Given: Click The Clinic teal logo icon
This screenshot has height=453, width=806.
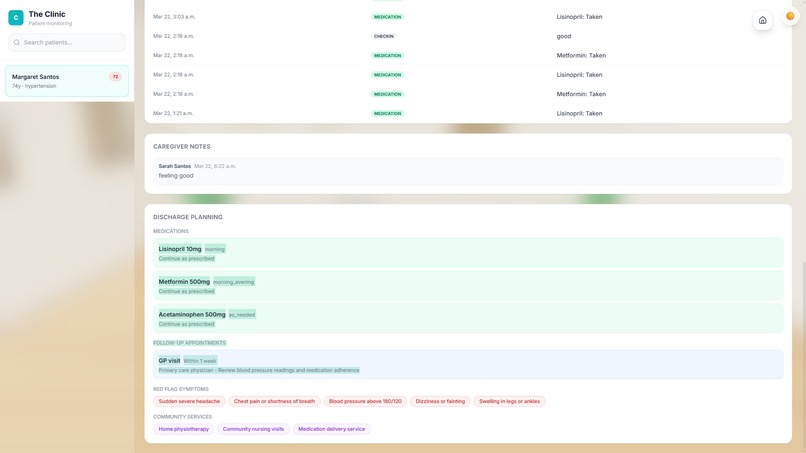Looking at the screenshot, I should click(x=16, y=17).
